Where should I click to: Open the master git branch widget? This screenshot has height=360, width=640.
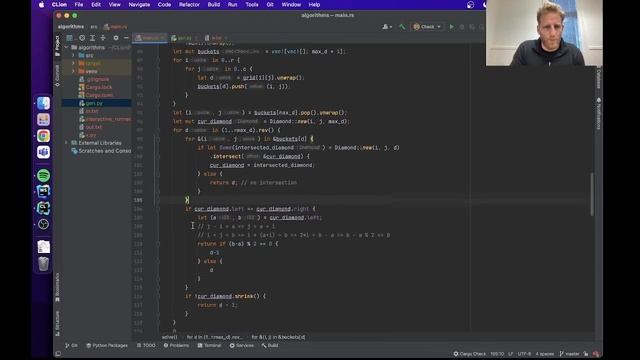click(x=569, y=354)
